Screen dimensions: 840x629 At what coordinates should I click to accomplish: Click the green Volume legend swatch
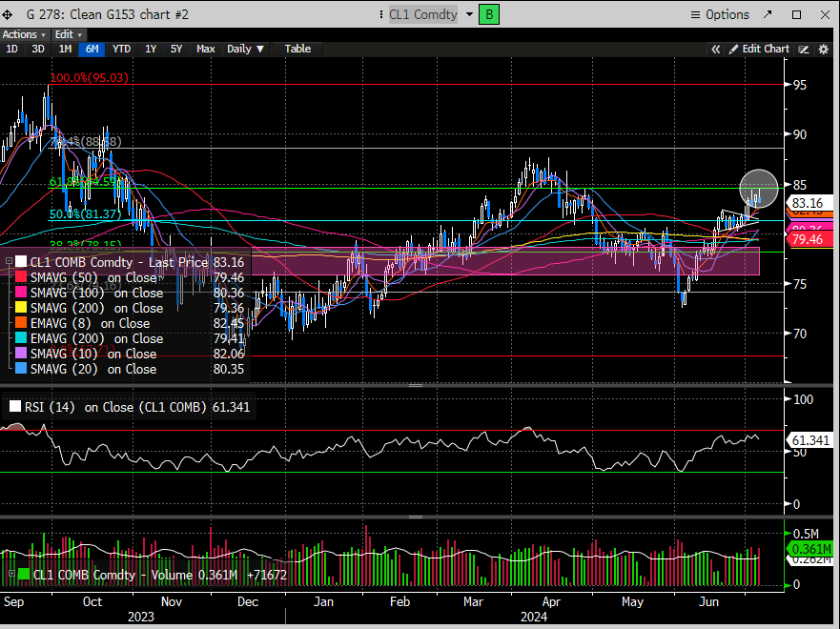pos(24,575)
